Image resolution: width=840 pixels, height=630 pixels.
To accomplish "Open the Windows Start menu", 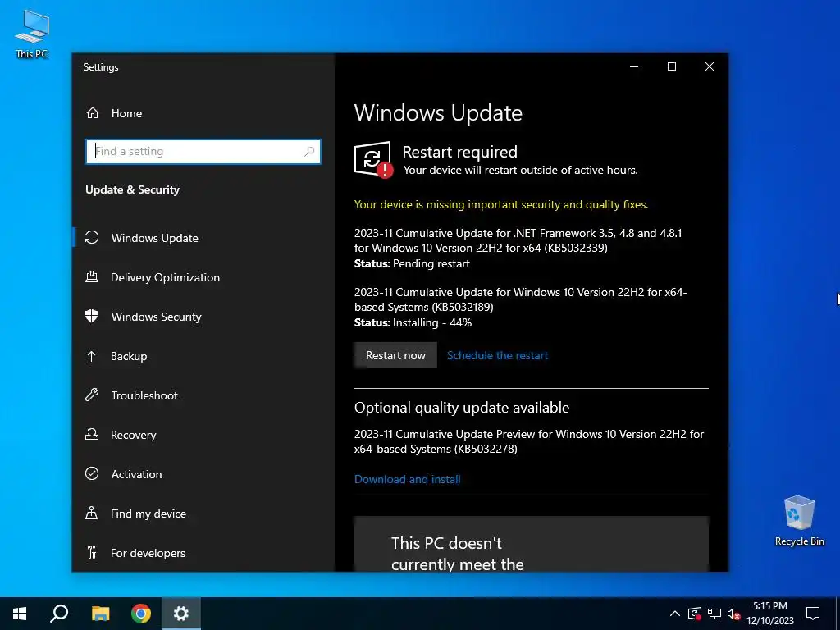I will pyautogui.click(x=20, y=614).
